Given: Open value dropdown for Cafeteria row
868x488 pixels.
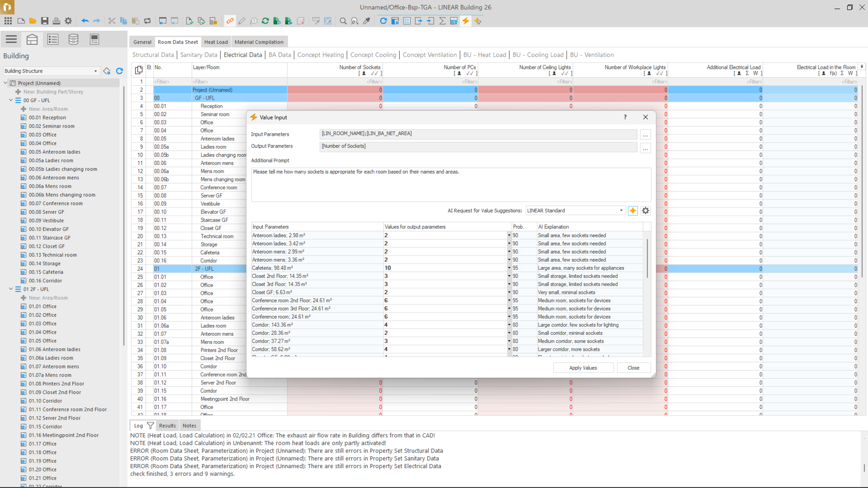Looking at the screenshot, I should 509,268.
